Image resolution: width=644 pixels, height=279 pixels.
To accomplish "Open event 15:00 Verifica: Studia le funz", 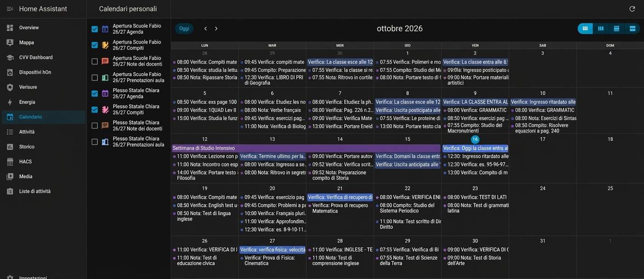I will click(205, 119).
